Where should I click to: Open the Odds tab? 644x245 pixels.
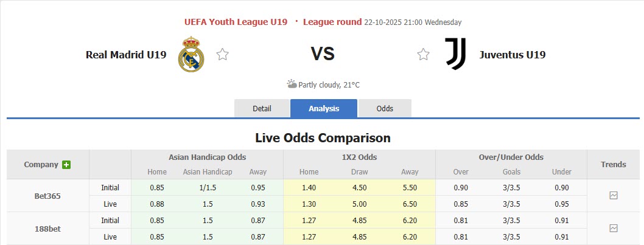pyautogui.click(x=385, y=108)
